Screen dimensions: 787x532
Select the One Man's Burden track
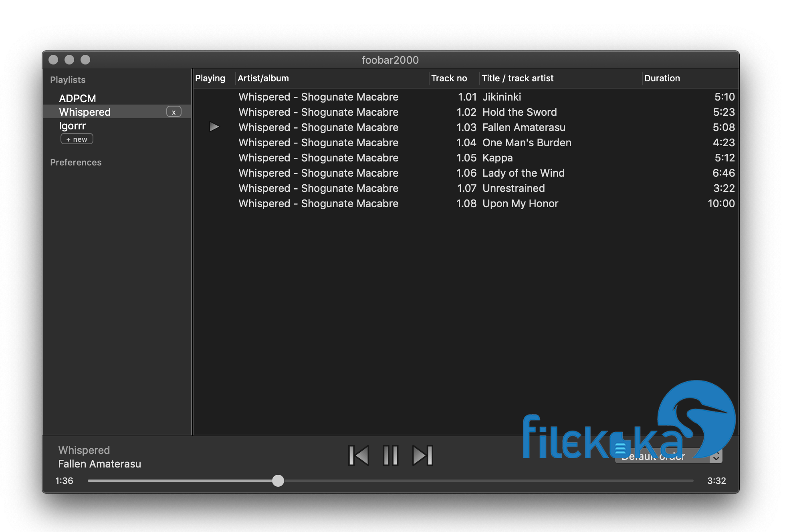(x=466, y=143)
